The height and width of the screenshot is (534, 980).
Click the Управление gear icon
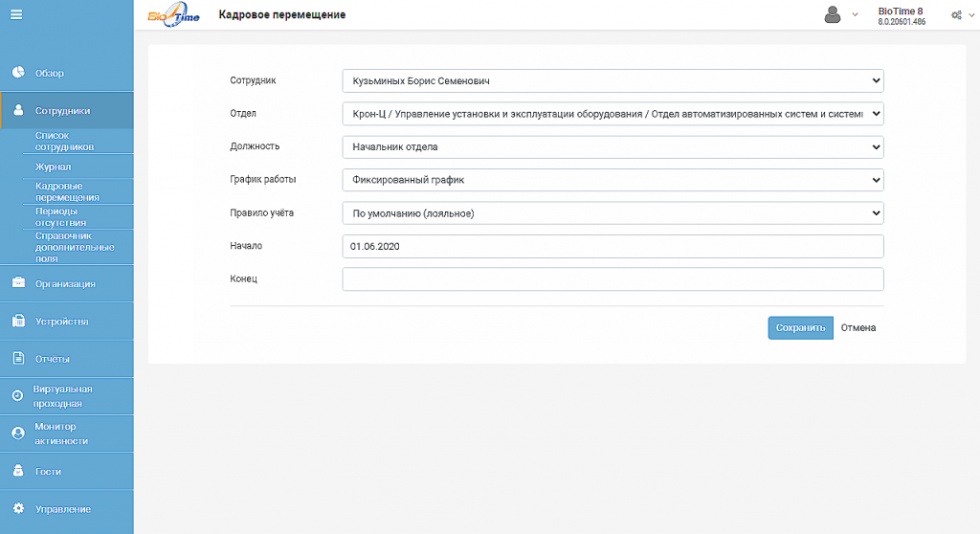pos(18,508)
